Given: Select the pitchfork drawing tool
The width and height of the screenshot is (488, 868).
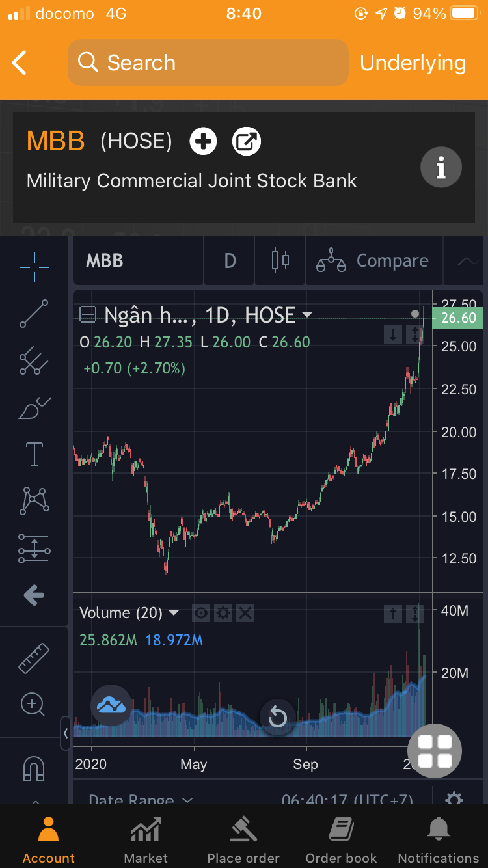Looking at the screenshot, I should (34, 362).
